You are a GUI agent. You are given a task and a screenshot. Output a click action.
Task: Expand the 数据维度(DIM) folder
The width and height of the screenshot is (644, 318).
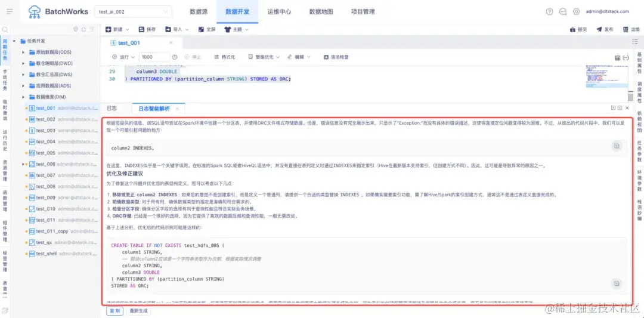[23, 97]
